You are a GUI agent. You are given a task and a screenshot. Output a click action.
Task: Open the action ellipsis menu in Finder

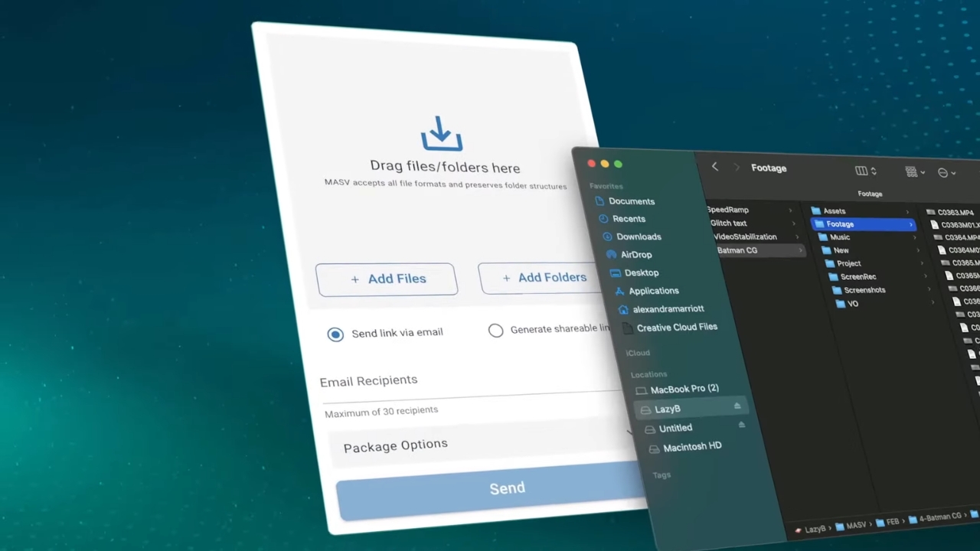pyautogui.click(x=947, y=173)
